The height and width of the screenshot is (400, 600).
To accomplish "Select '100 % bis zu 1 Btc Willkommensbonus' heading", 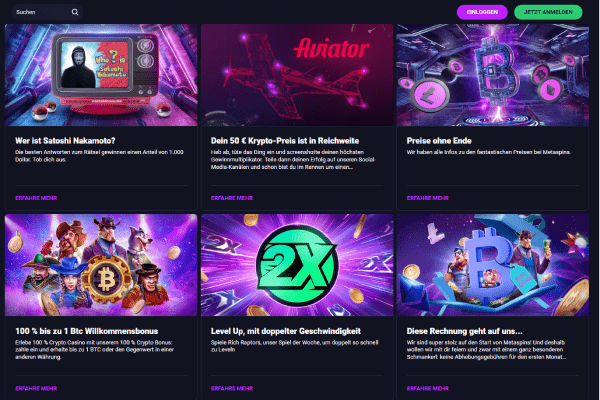I will pos(86,331).
